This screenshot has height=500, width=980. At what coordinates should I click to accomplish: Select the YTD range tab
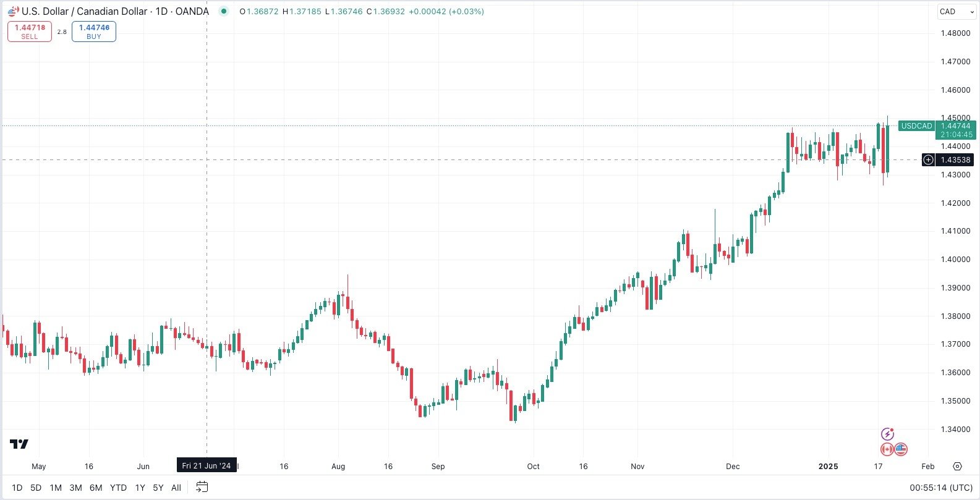(118, 488)
